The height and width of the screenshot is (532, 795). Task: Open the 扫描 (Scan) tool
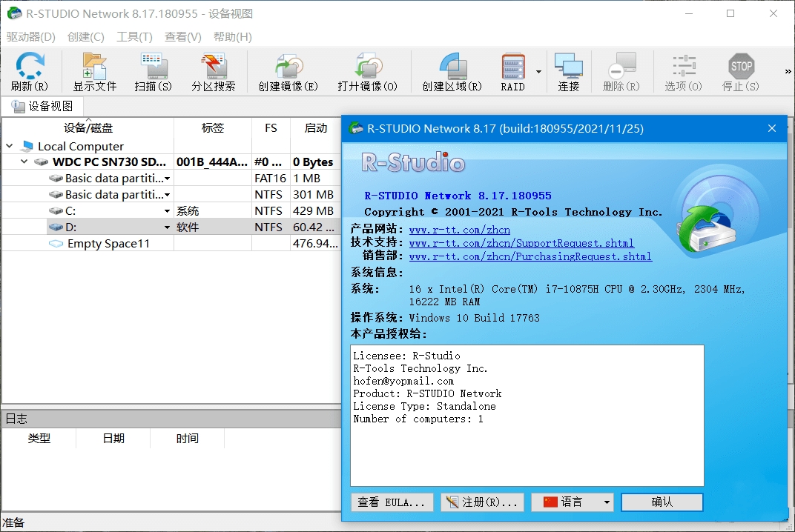click(x=153, y=71)
